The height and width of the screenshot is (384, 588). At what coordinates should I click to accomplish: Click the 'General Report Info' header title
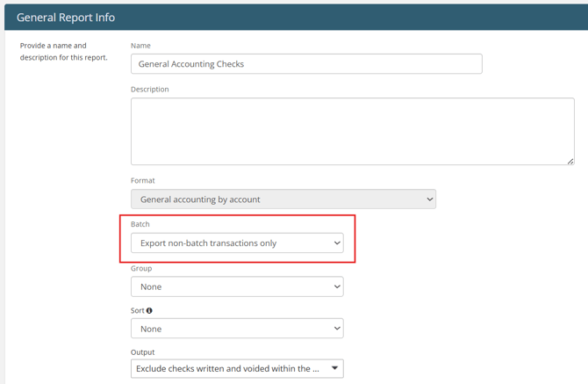pos(66,18)
